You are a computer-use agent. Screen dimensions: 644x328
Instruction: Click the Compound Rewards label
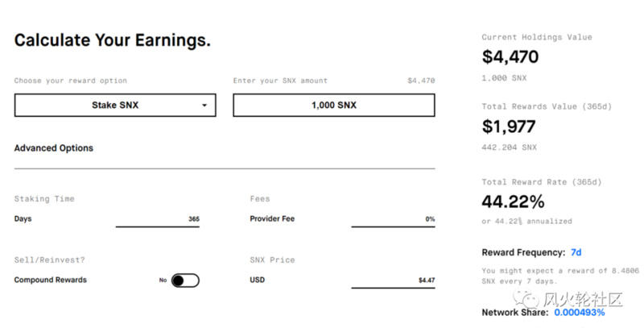point(51,280)
